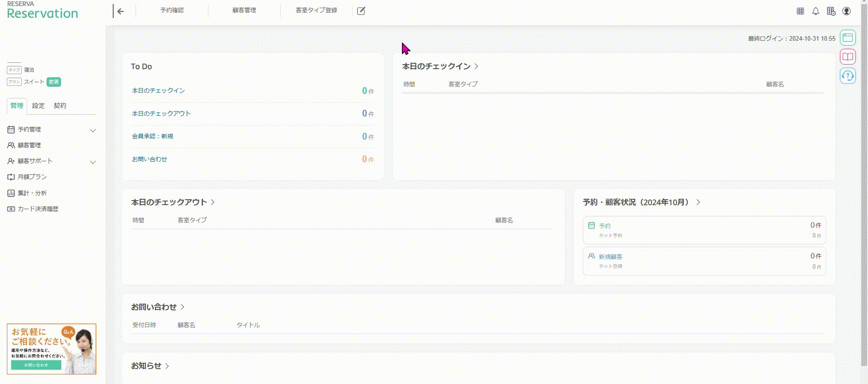Open the notifications bell icon
The height and width of the screenshot is (384, 868).
click(816, 11)
